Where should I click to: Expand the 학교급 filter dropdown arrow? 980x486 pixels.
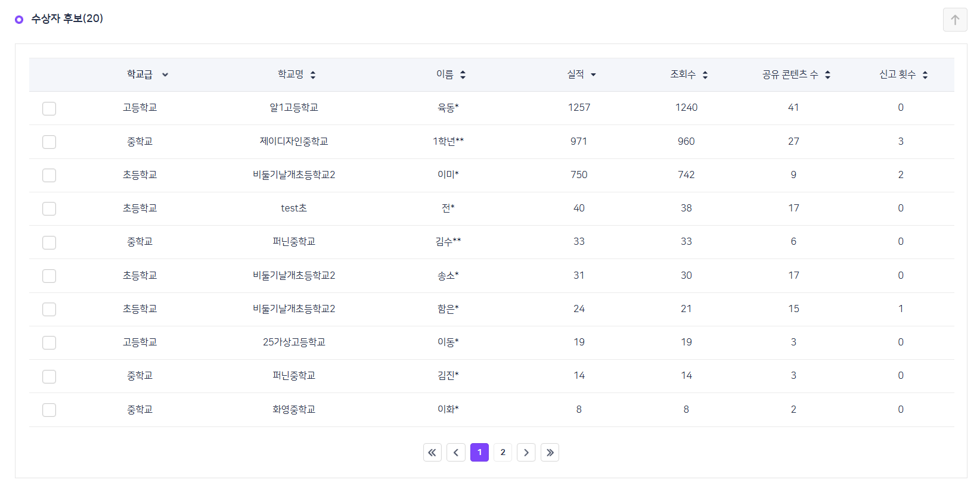click(165, 75)
